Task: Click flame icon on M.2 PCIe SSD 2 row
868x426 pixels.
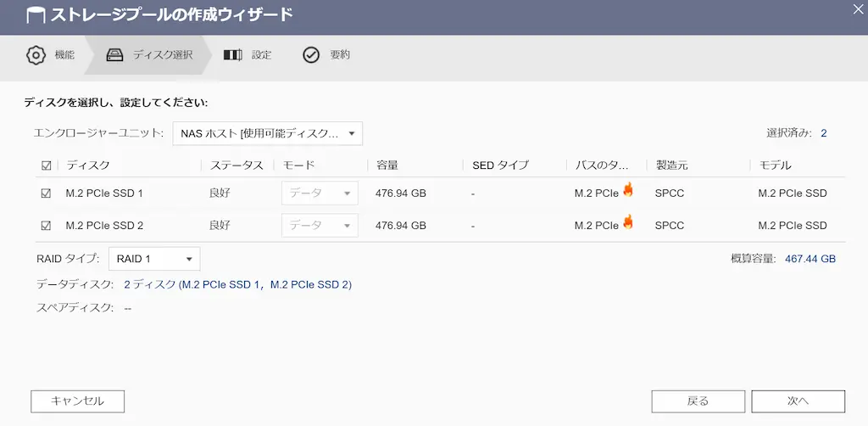Action: [x=628, y=222]
